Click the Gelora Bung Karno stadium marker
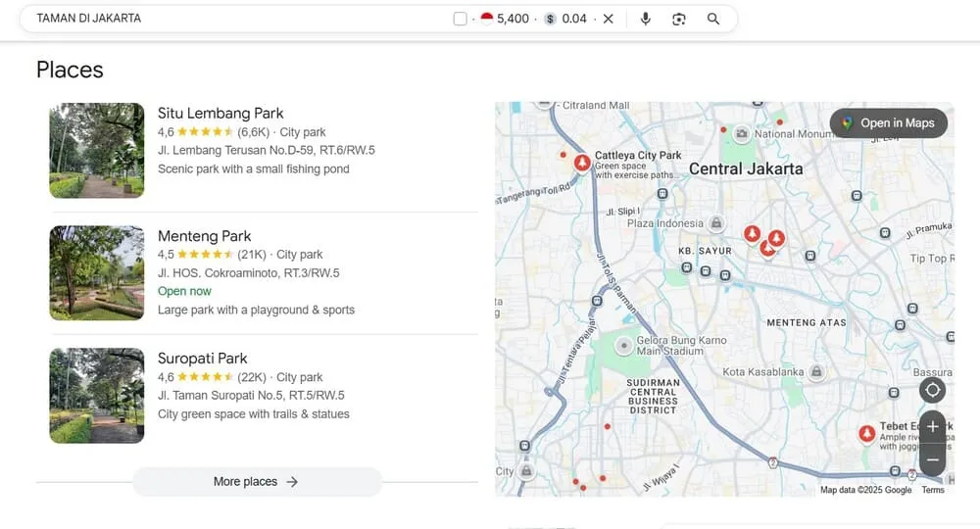The width and height of the screenshot is (980, 529). pyautogui.click(x=623, y=346)
